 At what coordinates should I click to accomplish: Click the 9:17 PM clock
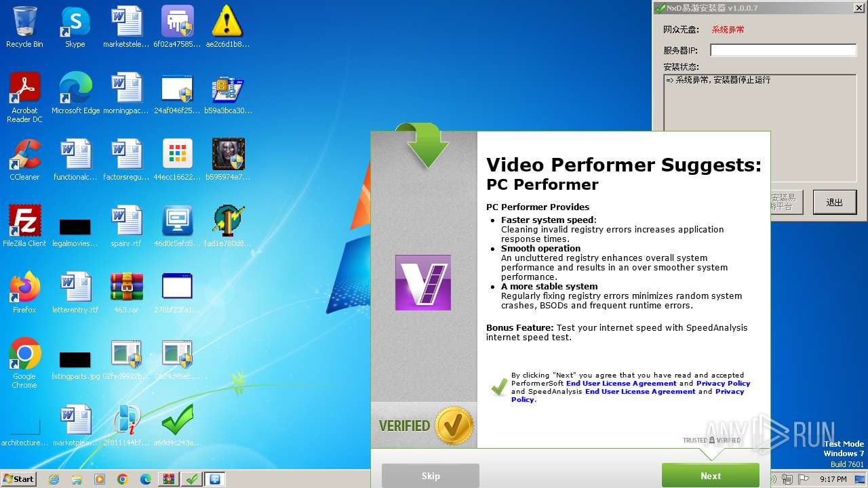833,479
